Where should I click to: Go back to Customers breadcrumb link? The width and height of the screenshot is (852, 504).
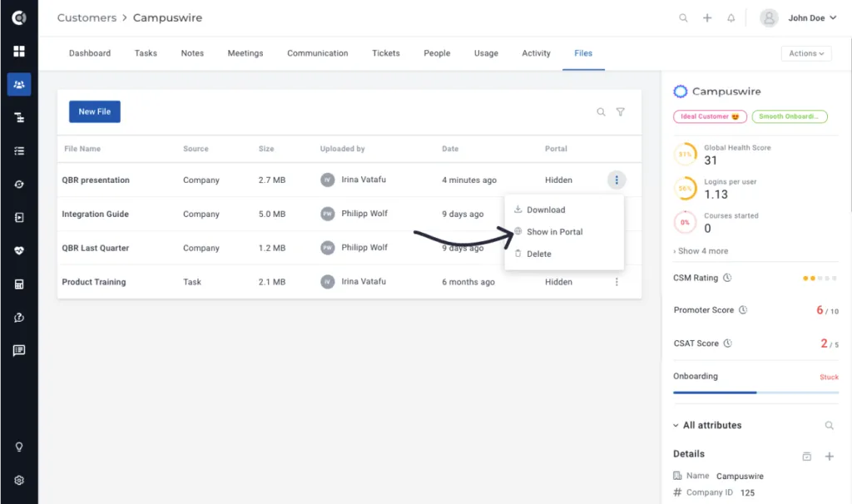(87, 18)
